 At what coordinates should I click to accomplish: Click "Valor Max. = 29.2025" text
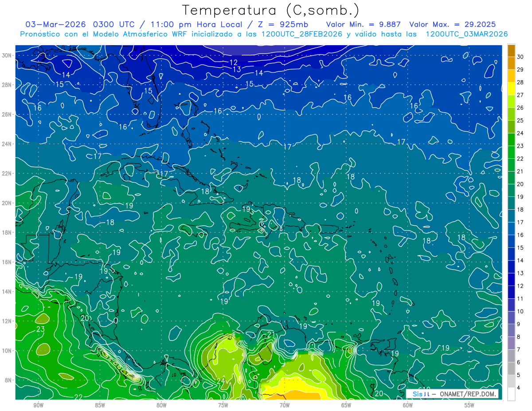click(x=453, y=24)
